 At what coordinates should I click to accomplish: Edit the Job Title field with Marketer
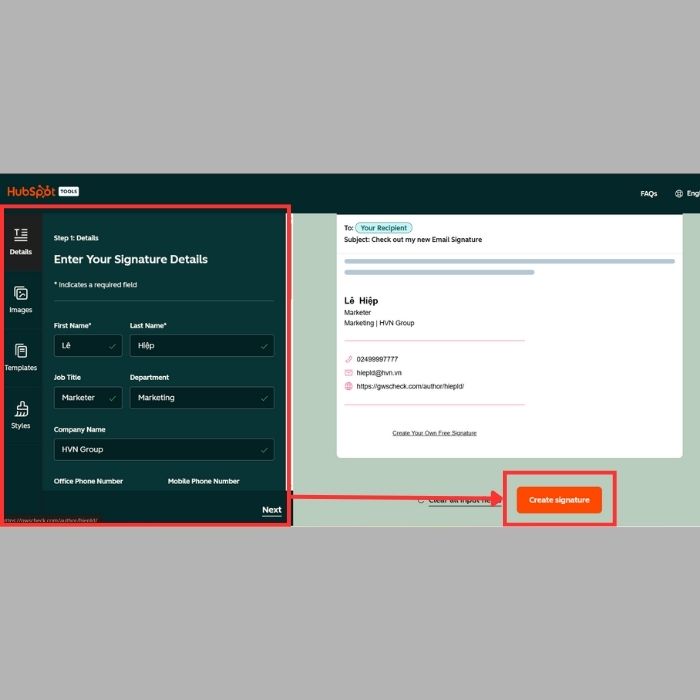pyautogui.click(x=88, y=397)
